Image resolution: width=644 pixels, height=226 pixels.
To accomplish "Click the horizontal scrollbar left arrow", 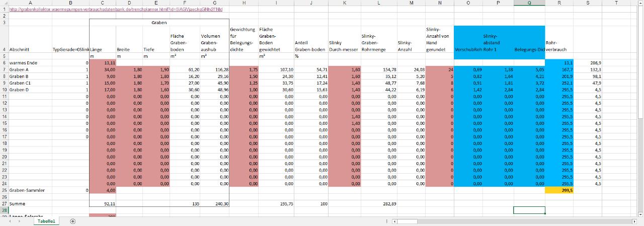I will pos(395,221).
